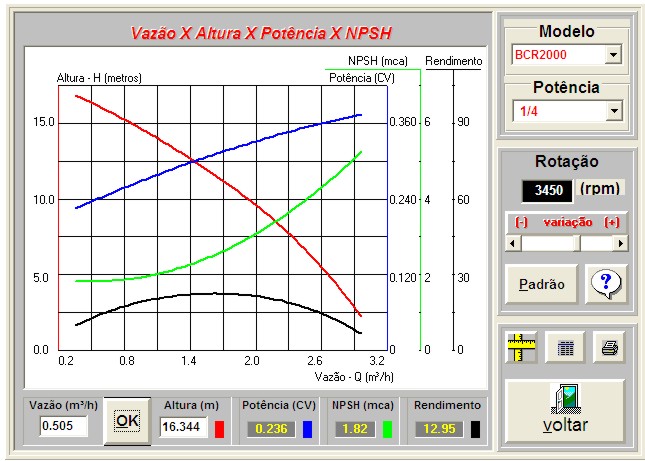This screenshot has height=461, width=645.
Task: Click the Rotação value box showing 3450
Action: [x=549, y=189]
